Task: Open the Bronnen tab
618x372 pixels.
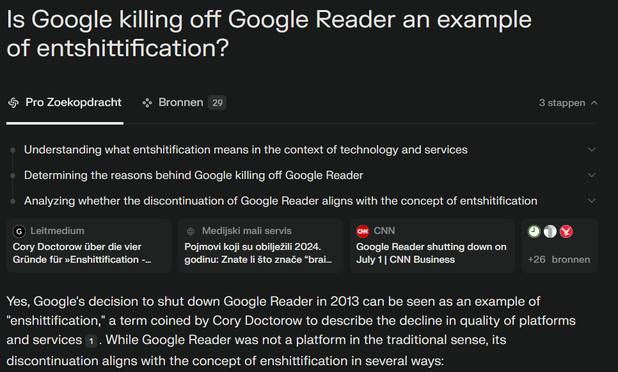Action: coord(184,103)
